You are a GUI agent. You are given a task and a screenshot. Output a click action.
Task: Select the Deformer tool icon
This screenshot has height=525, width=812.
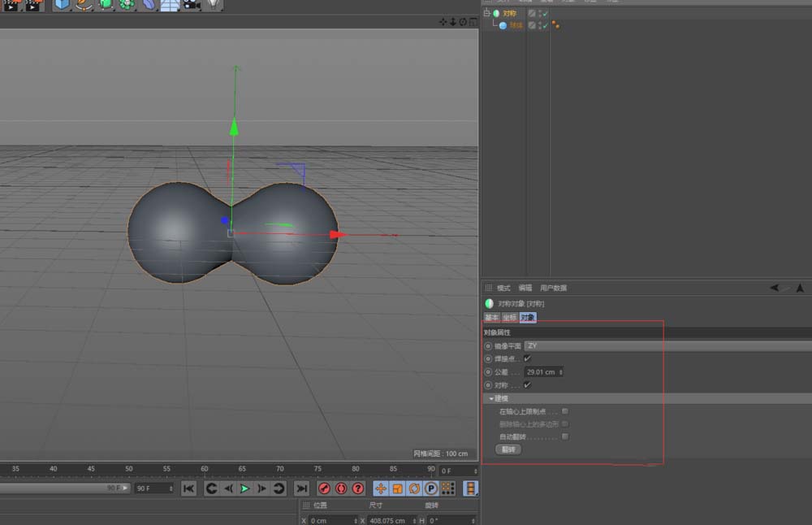point(148,7)
